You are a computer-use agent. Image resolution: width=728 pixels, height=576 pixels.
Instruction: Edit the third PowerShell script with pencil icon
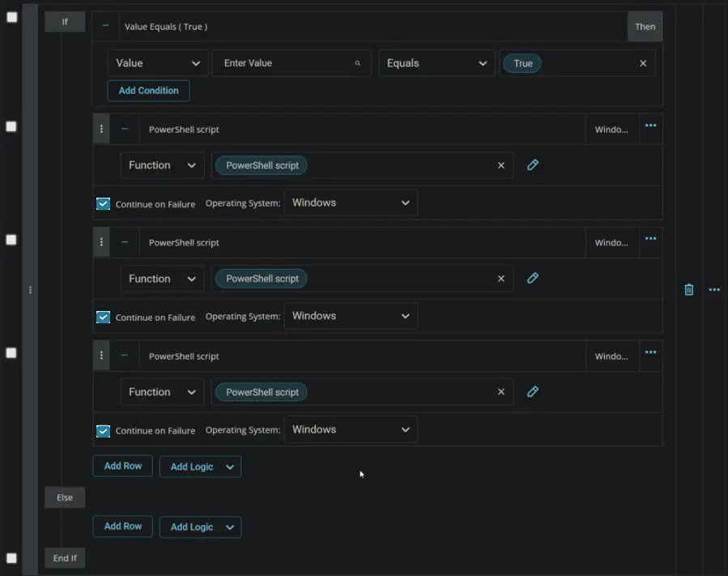tap(533, 391)
